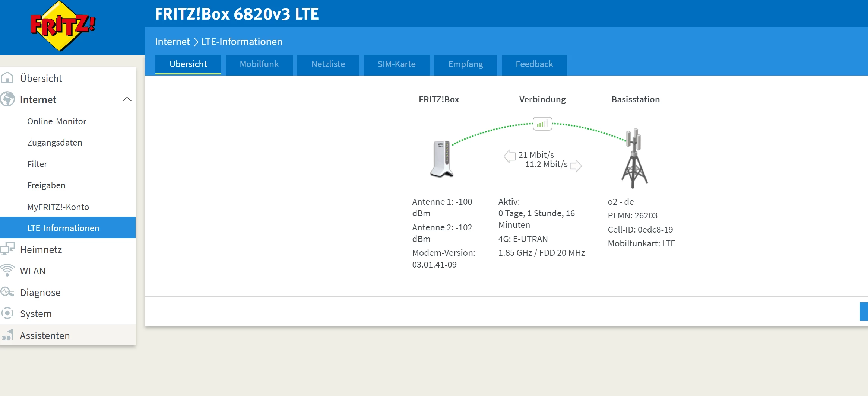Click the WLAN wifi icon
The image size is (868, 396).
[x=7, y=270]
